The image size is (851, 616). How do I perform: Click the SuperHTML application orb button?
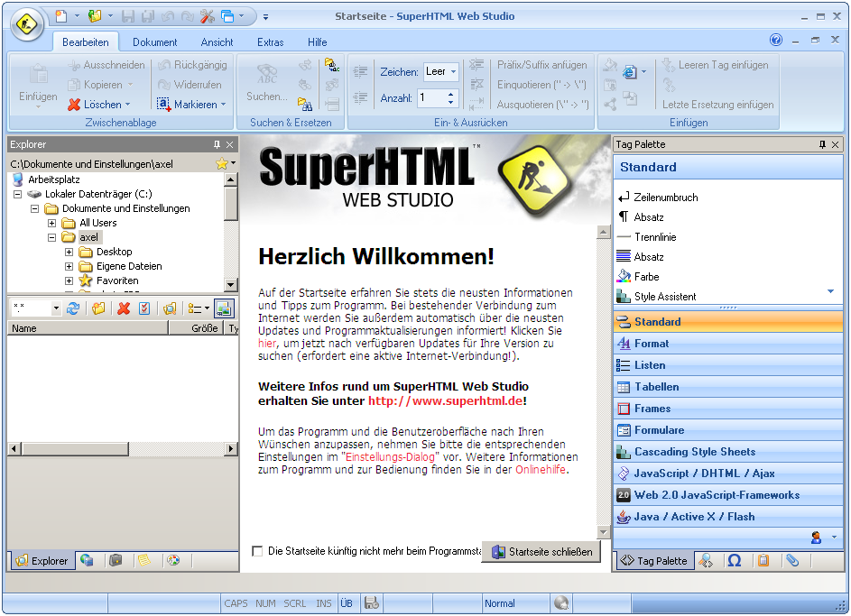(26, 24)
